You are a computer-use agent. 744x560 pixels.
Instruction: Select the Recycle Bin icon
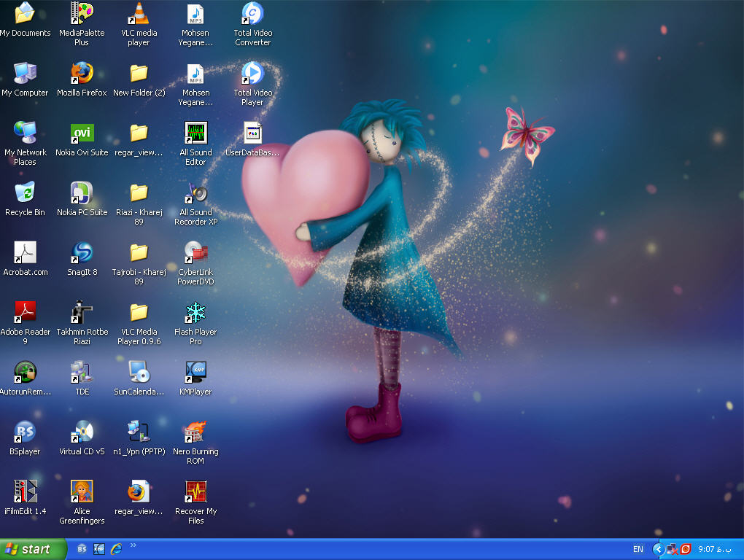pyautogui.click(x=25, y=192)
